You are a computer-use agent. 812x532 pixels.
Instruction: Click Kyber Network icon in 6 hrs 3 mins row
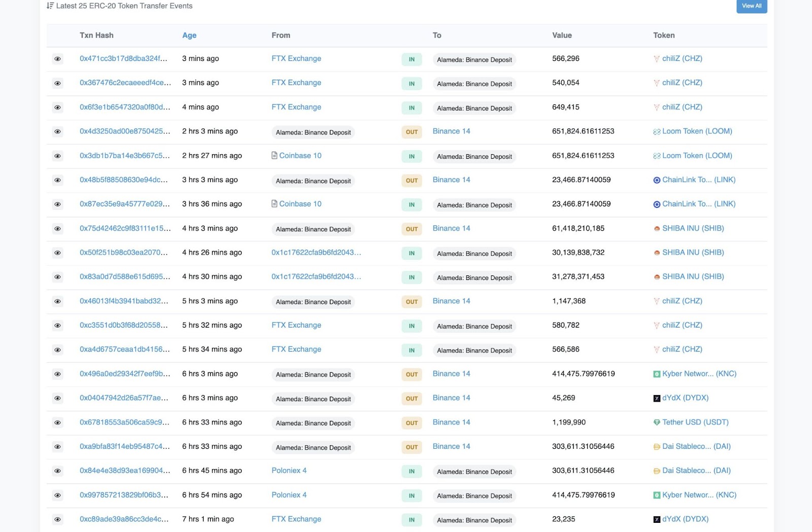657,374
